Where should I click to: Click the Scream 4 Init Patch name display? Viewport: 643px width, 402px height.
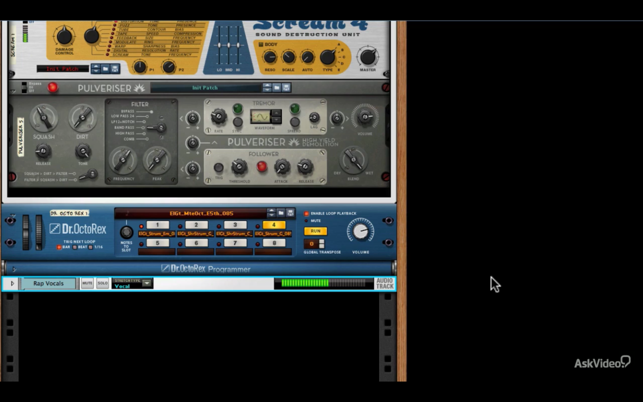tap(62, 69)
